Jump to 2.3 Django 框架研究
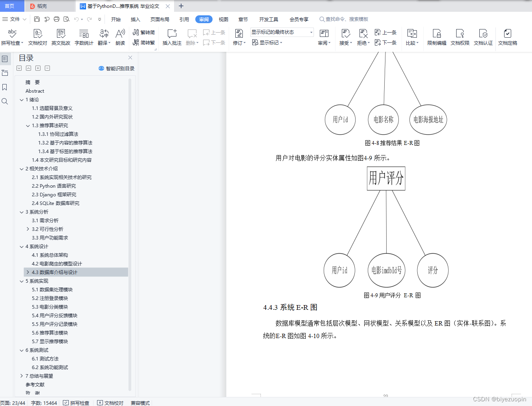 (54, 195)
